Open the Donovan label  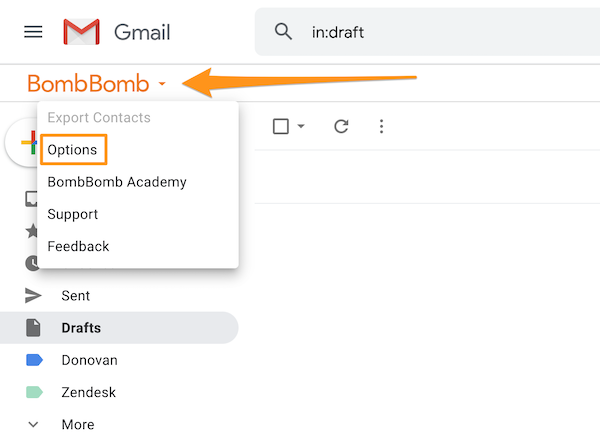tap(90, 360)
